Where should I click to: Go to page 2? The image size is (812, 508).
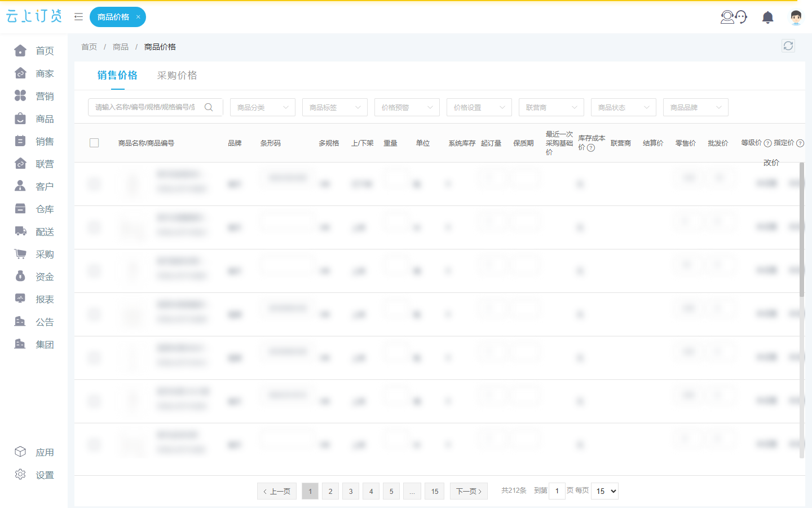(x=330, y=491)
